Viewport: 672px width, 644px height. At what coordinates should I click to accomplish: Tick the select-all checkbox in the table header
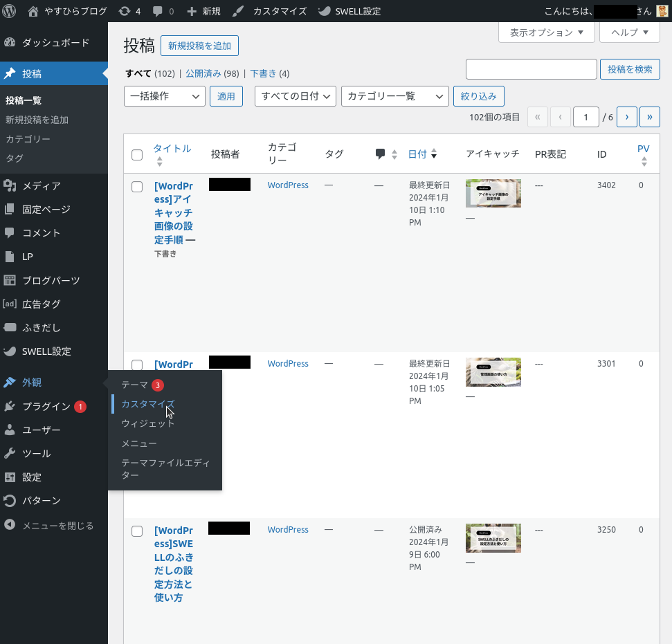pos(137,155)
